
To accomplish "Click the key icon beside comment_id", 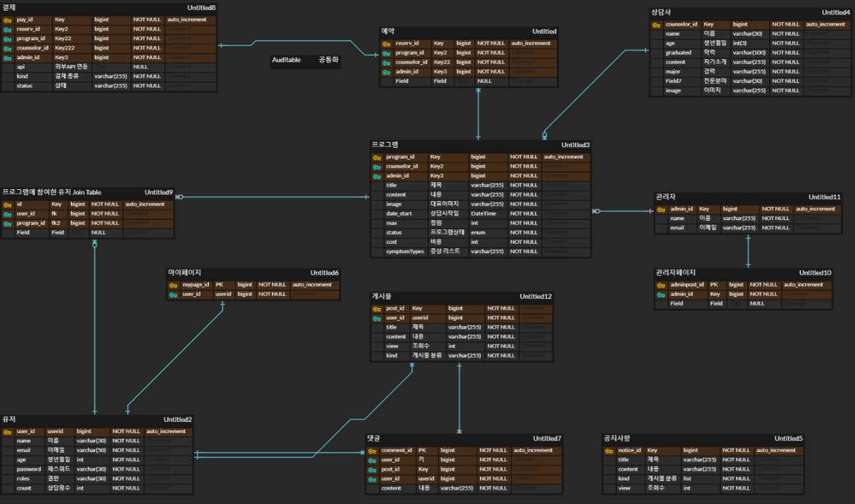I will (x=372, y=451).
